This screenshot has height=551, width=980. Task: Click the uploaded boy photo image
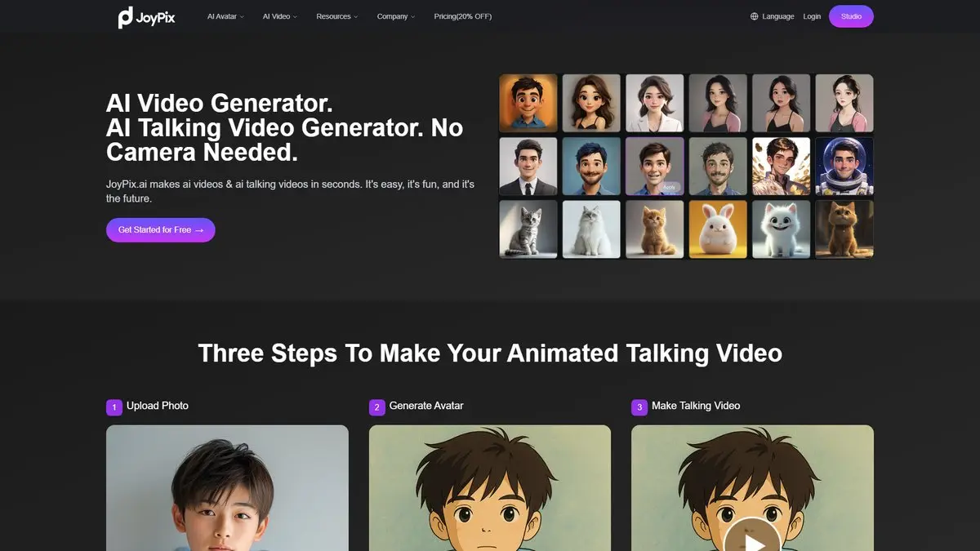click(227, 488)
